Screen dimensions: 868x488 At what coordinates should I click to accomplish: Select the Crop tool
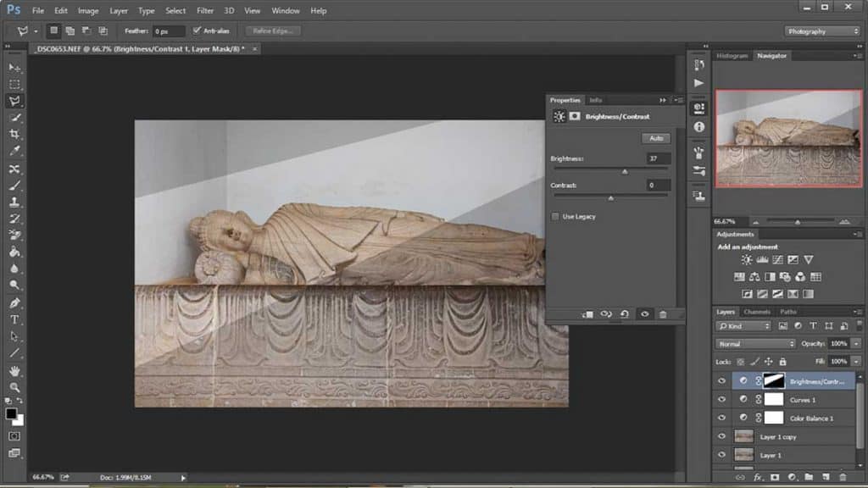pos(14,134)
